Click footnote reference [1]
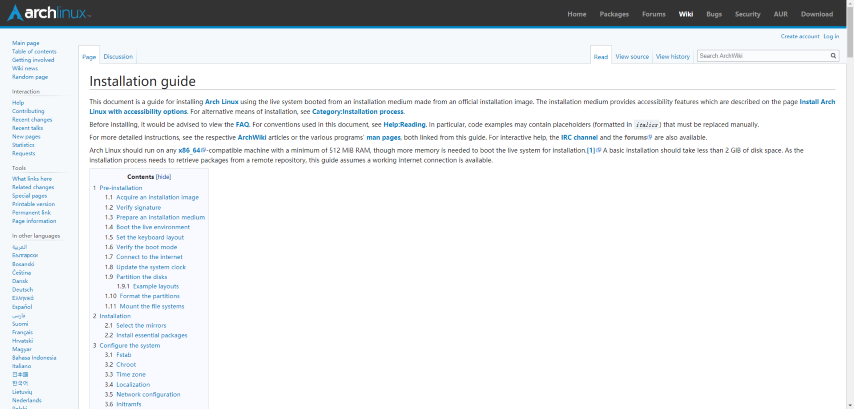This screenshot has width=854, height=409. (591, 151)
